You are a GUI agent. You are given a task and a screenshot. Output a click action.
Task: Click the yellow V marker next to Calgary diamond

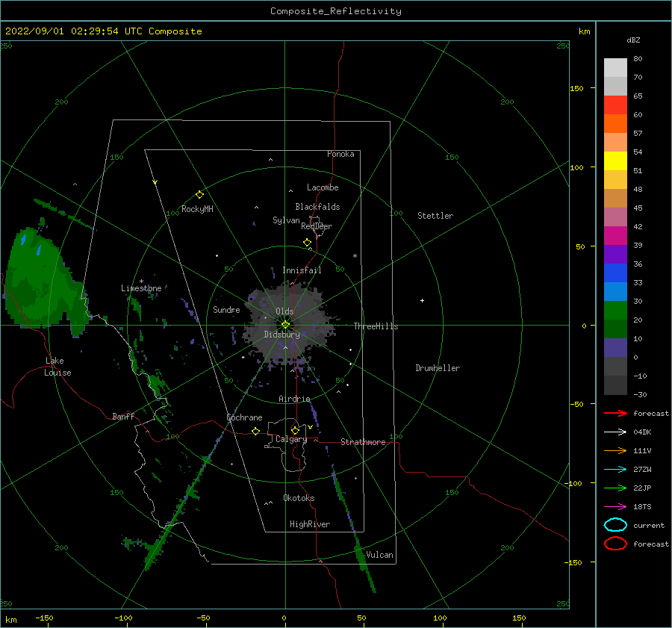click(310, 427)
